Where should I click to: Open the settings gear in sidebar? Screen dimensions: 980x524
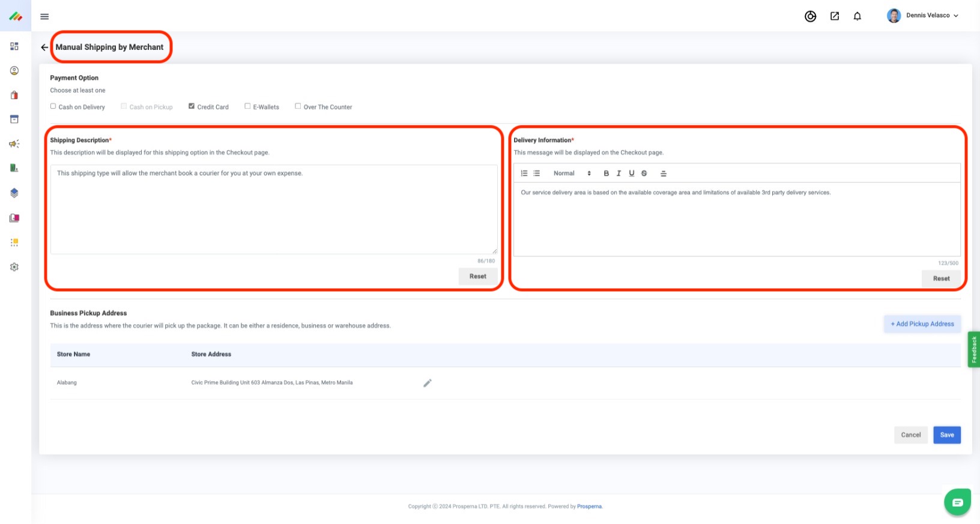14,267
